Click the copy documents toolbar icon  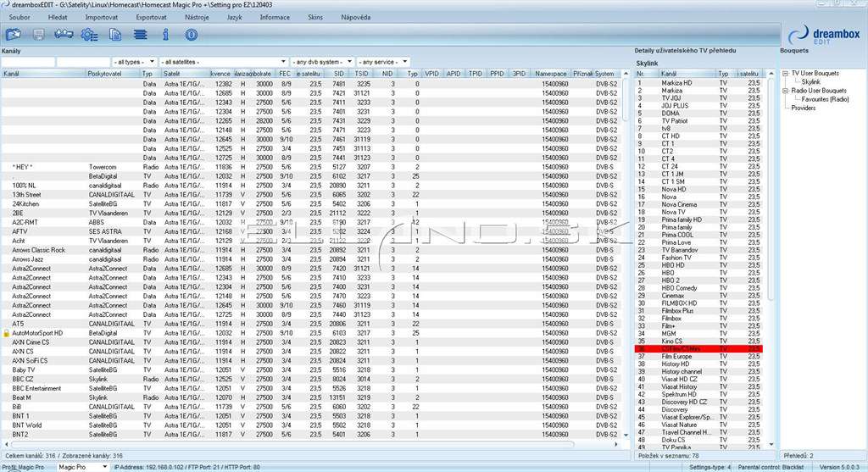tap(115, 35)
